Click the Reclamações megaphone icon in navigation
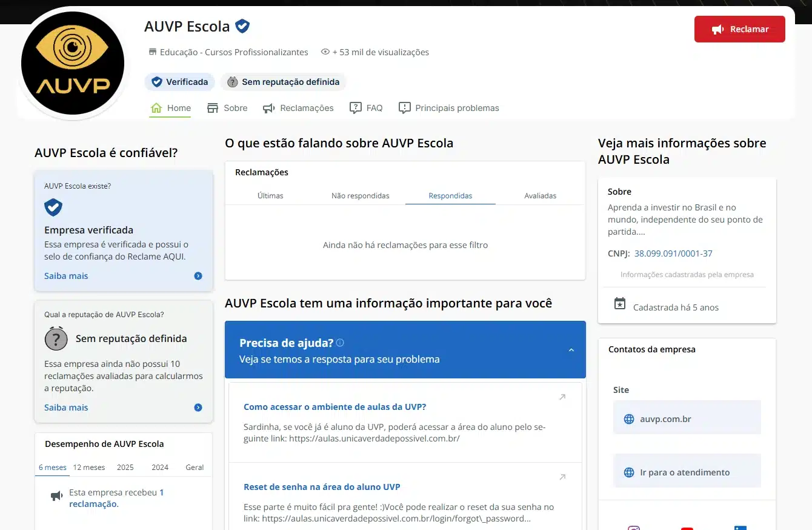The image size is (812, 530). [269, 109]
